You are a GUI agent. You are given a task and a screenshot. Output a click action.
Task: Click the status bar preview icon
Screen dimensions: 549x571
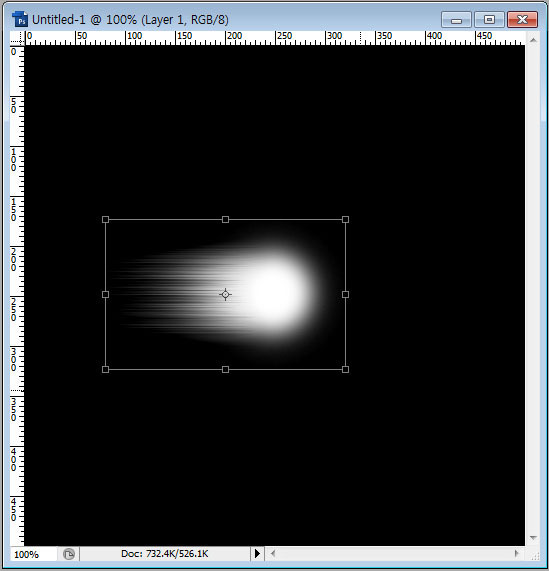[x=68, y=554]
